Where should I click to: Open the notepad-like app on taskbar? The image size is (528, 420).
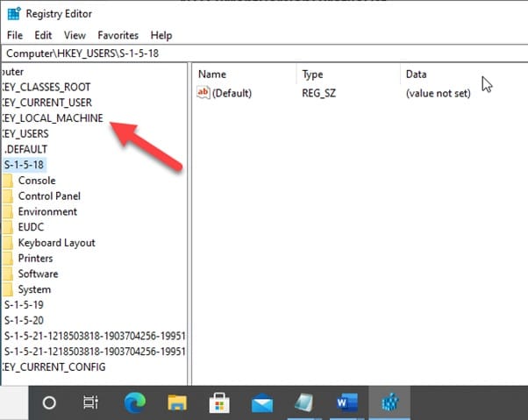point(304,402)
